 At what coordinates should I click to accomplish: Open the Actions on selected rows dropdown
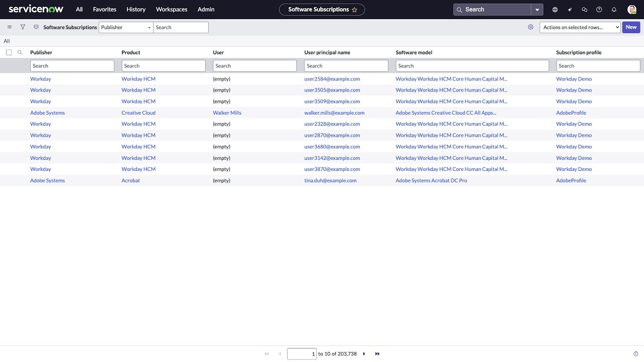[580, 27]
